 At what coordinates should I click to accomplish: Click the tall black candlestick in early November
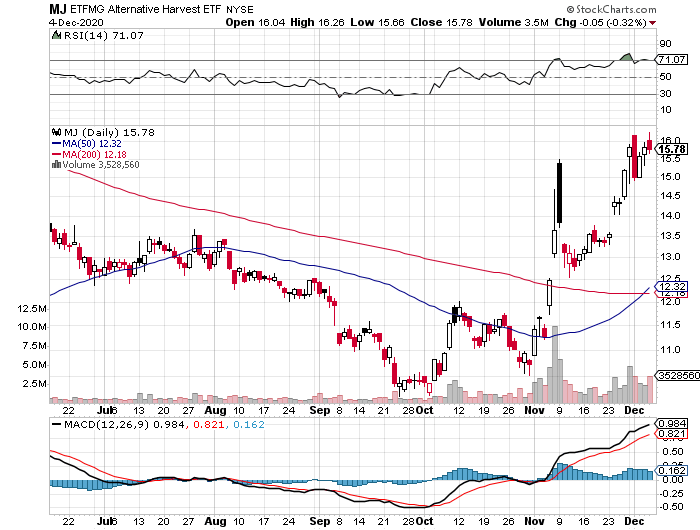pos(559,192)
